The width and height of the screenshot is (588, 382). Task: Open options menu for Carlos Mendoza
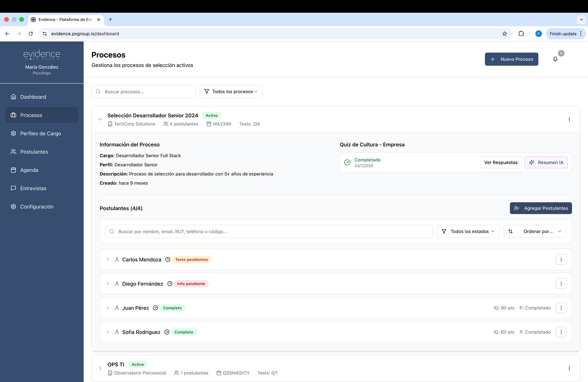click(x=561, y=259)
